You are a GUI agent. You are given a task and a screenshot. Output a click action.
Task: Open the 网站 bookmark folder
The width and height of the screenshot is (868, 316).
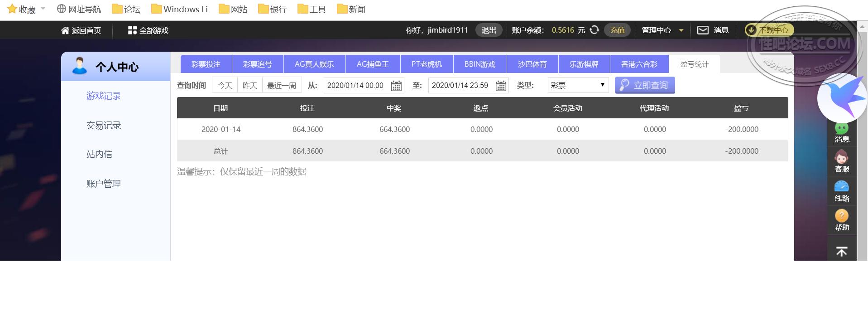(x=233, y=9)
